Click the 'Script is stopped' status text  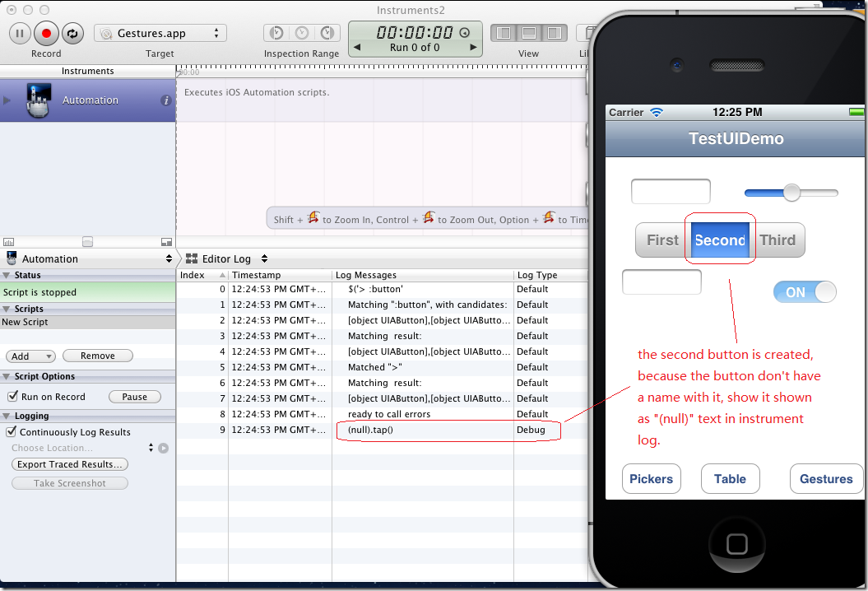(39, 292)
